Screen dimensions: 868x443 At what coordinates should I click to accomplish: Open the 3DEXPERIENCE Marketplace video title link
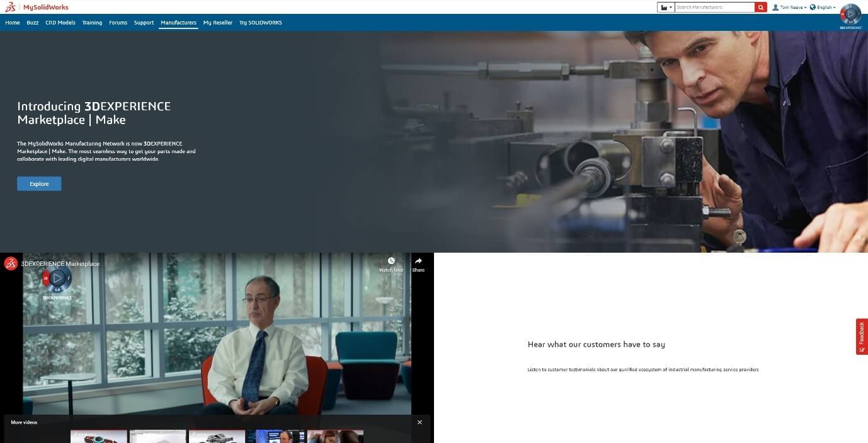(60, 263)
